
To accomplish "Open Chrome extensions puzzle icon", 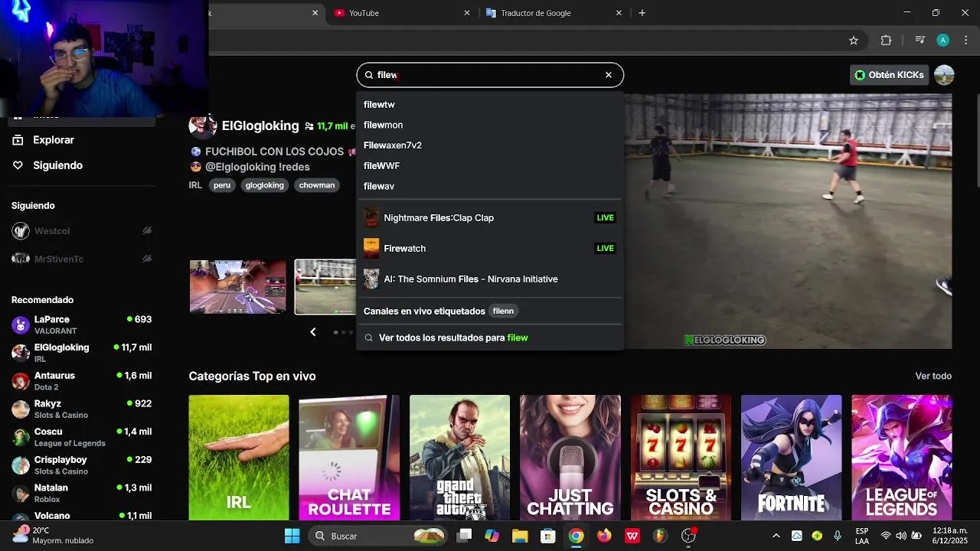I will (886, 41).
